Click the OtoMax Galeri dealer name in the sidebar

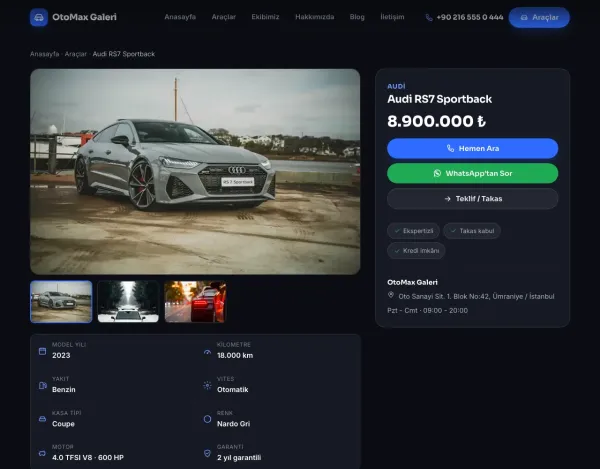click(x=412, y=282)
